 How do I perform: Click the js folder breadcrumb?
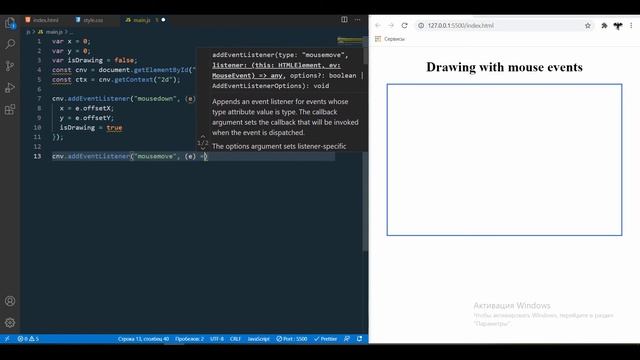pyautogui.click(x=28, y=32)
